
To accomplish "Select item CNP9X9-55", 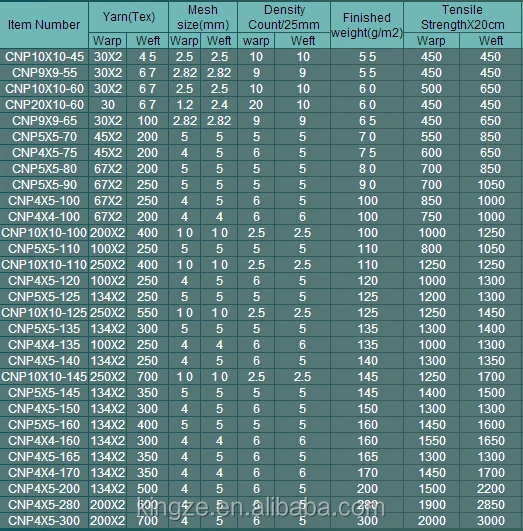I will tap(44, 73).
